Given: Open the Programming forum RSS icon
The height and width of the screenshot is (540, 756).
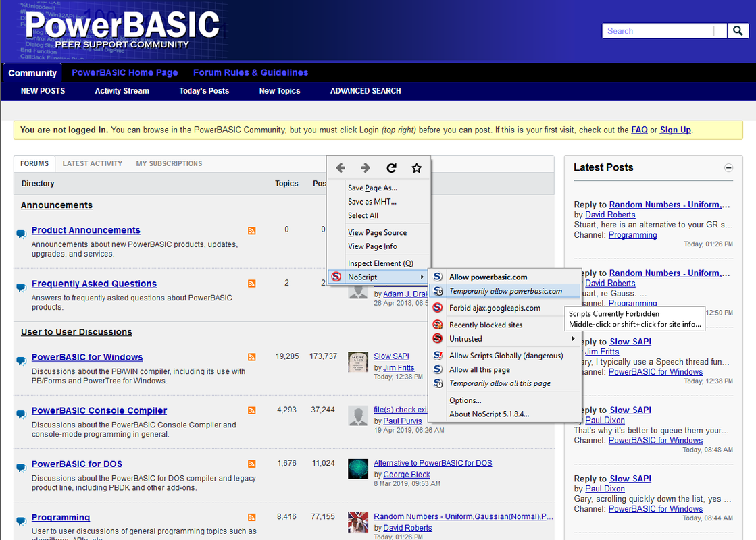Looking at the screenshot, I should click(252, 517).
